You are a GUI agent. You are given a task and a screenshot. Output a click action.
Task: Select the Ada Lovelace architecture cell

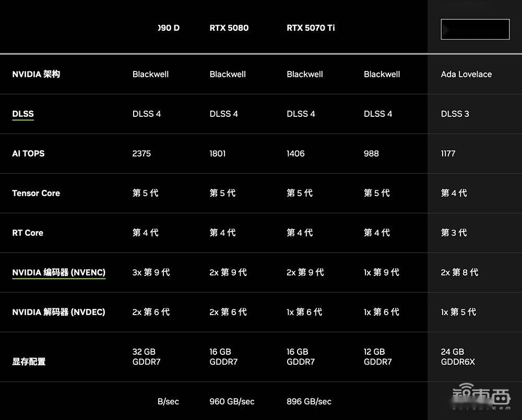(466, 74)
